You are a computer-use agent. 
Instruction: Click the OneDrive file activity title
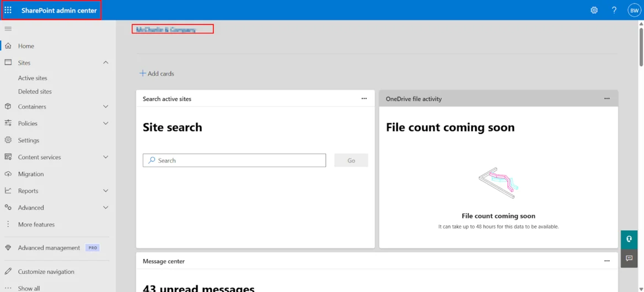(414, 99)
